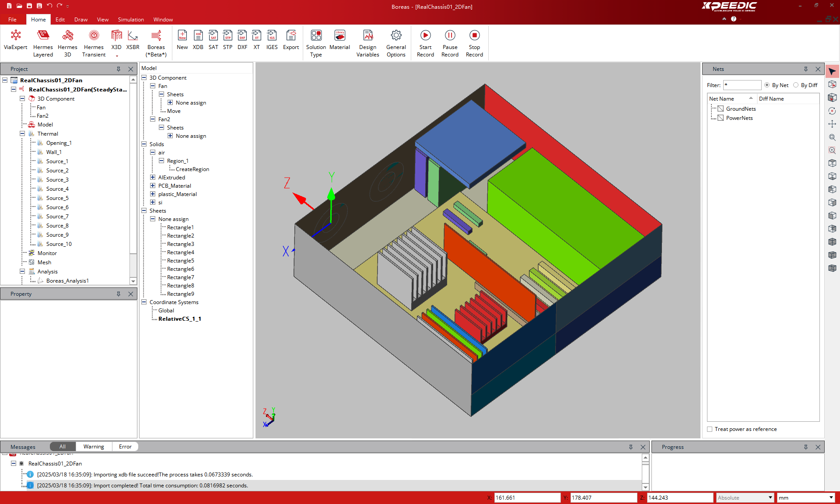Screen dimensions: 840x504
Task: Import a DXF file
Action: [242, 40]
